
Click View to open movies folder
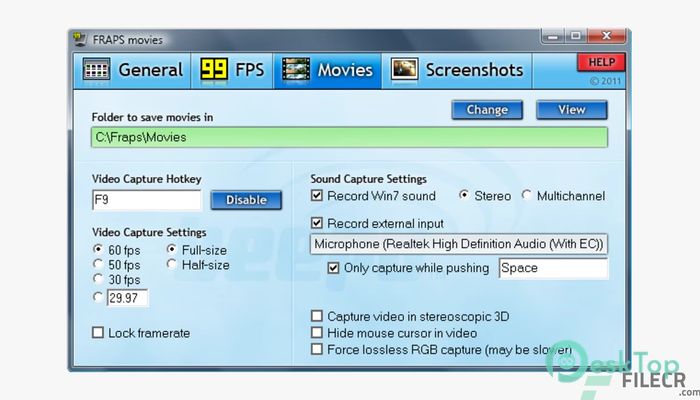pos(572,110)
